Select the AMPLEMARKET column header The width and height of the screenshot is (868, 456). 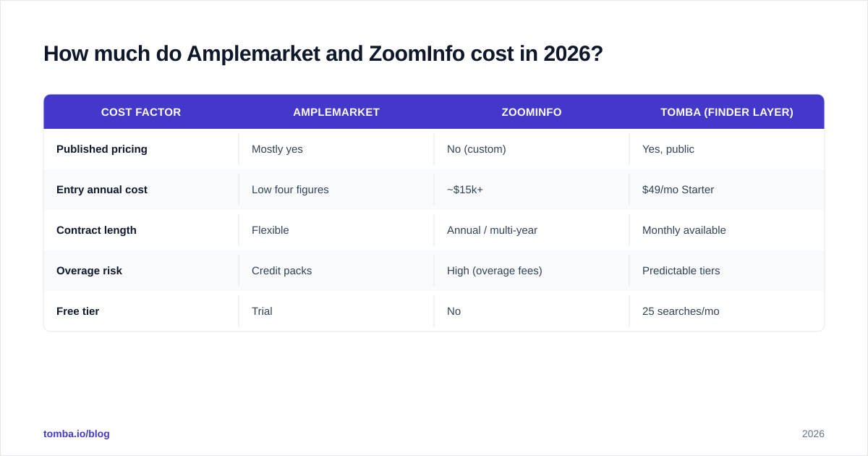pos(336,112)
